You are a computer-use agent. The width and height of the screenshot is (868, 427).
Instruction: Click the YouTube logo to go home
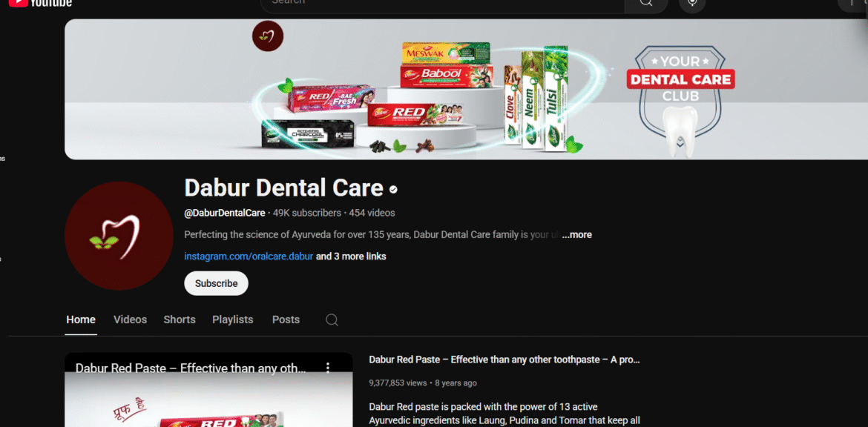point(41,3)
